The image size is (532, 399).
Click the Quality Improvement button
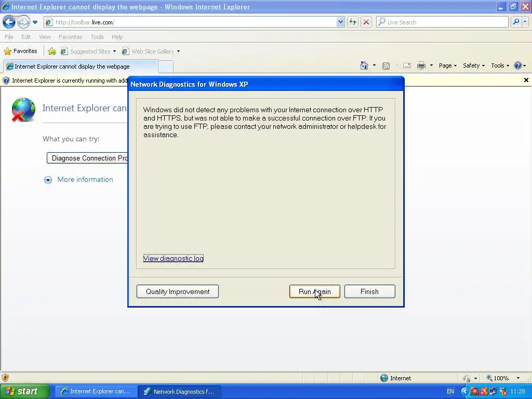pos(178,291)
